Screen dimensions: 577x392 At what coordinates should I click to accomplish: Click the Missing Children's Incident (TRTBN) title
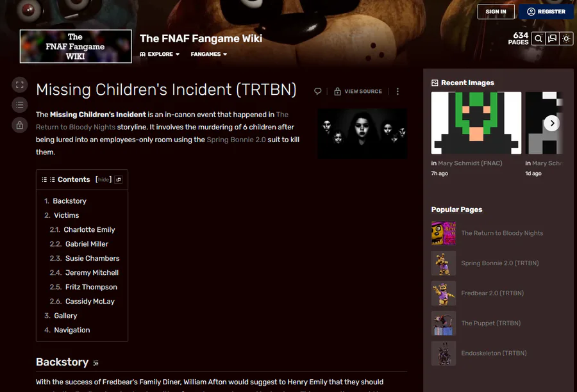point(166,90)
